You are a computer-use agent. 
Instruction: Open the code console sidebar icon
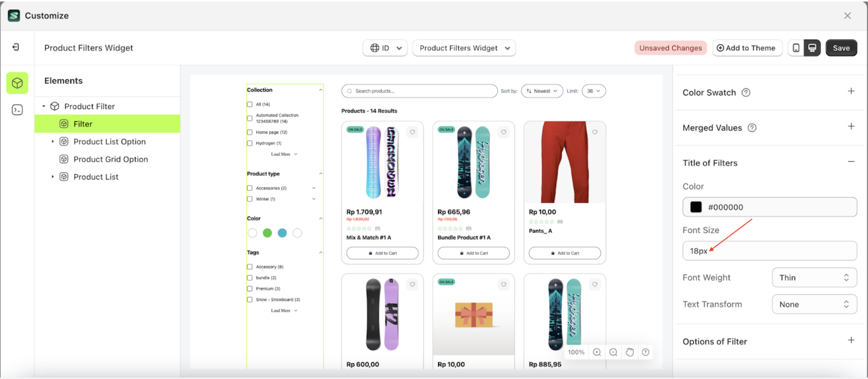coord(17,110)
